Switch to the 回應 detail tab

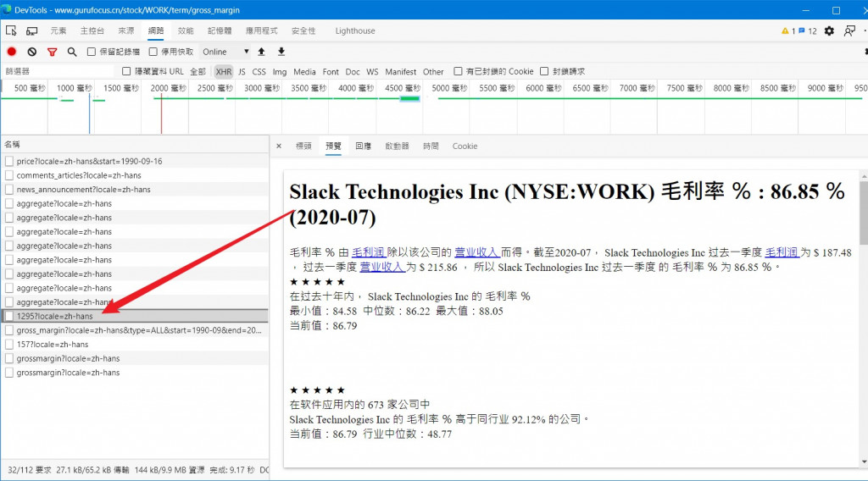363,146
